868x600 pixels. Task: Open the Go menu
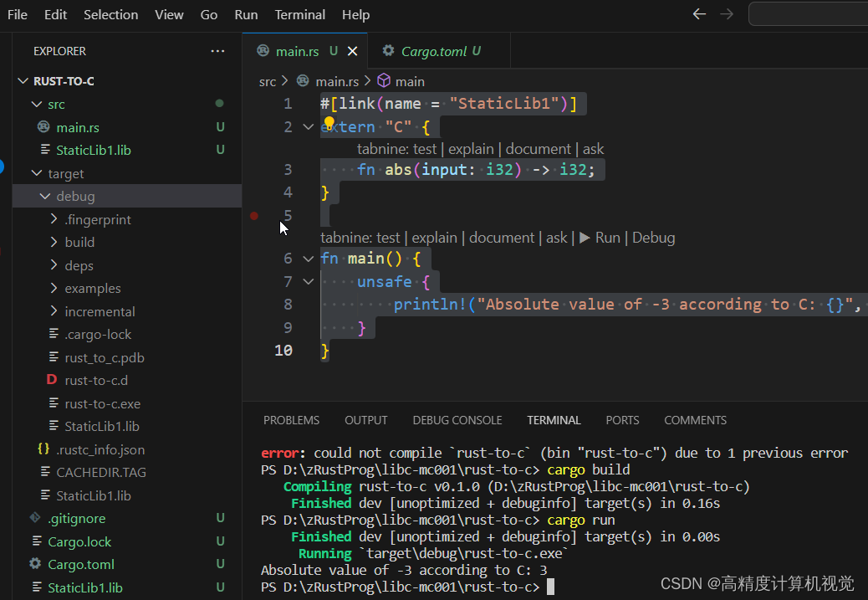pyautogui.click(x=209, y=15)
